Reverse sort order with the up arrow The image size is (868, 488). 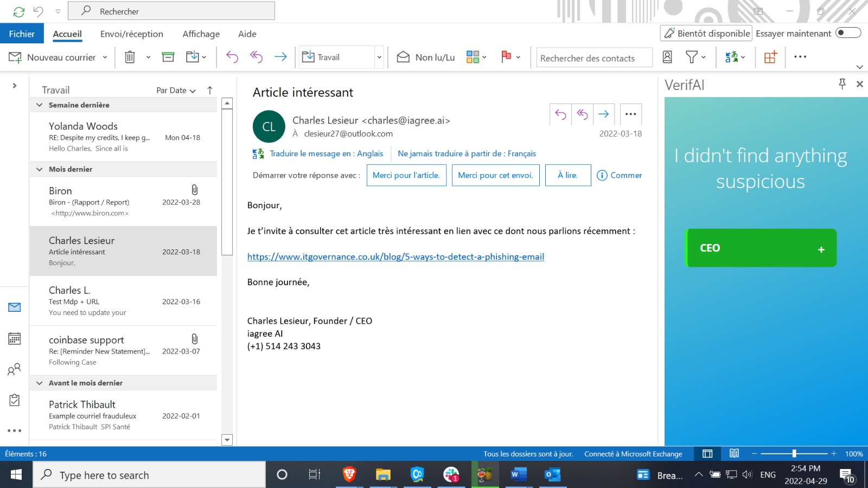(x=210, y=91)
